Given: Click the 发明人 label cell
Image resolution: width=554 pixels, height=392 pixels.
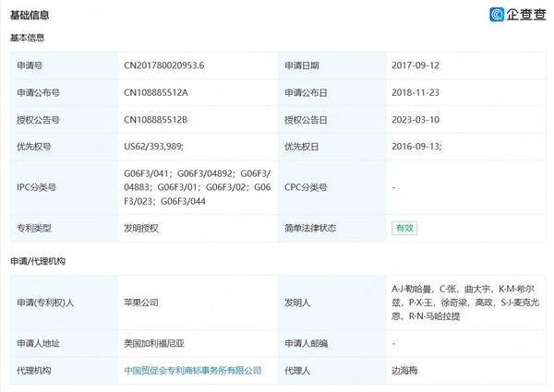Looking at the screenshot, I should [x=331, y=303].
